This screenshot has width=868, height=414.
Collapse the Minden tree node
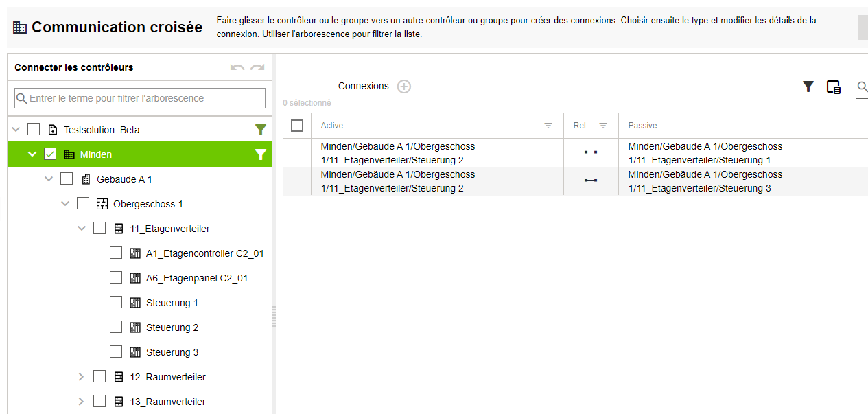[32, 154]
